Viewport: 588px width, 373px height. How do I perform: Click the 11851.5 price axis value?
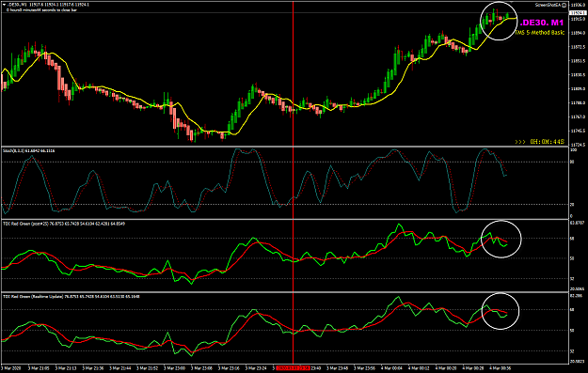click(578, 61)
